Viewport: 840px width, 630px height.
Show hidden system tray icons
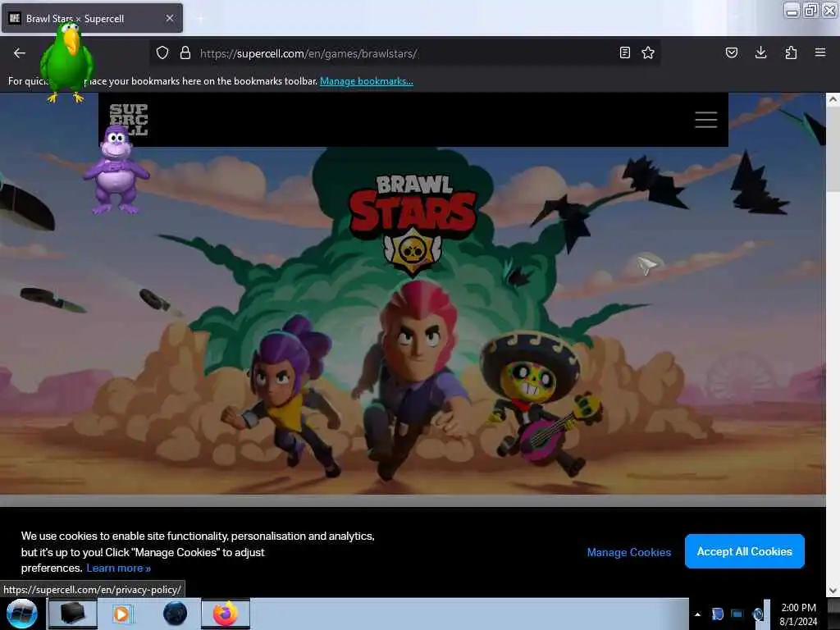point(697,614)
